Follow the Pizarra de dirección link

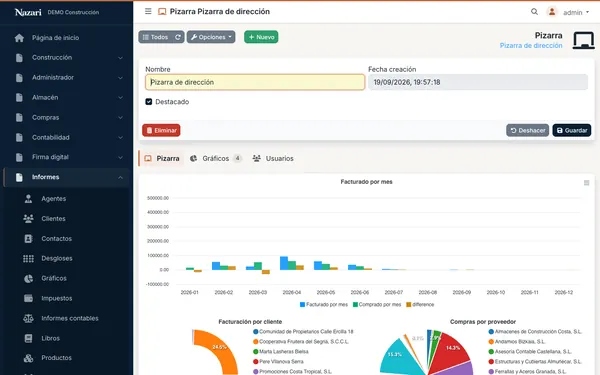(531, 46)
